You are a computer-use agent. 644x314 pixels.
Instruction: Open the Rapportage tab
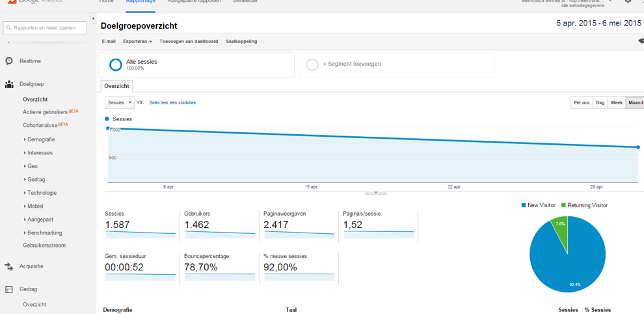[x=141, y=1]
